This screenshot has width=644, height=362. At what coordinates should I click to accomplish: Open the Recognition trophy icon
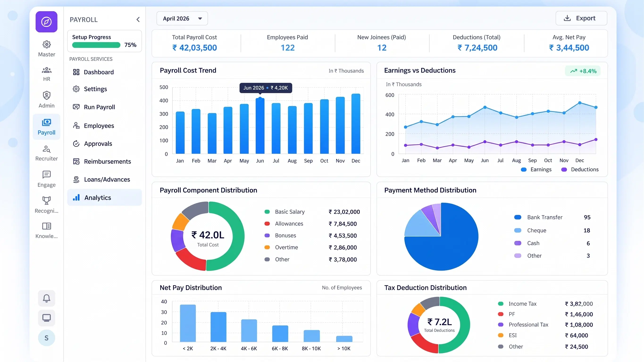[x=46, y=200]
